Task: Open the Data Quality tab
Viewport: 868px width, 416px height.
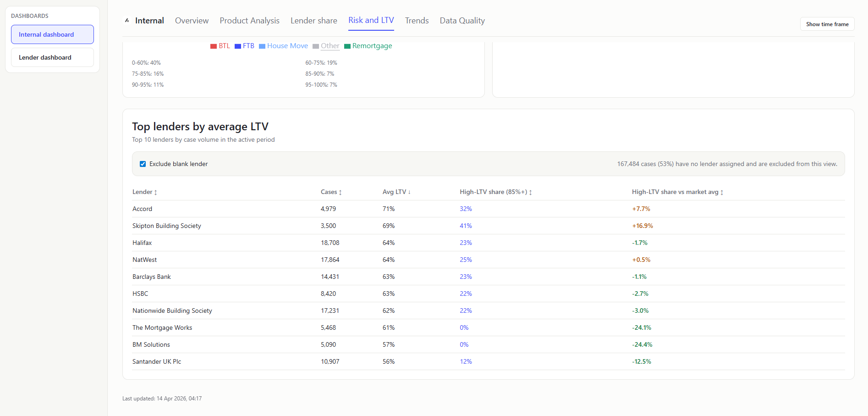Action: [462, 21]
